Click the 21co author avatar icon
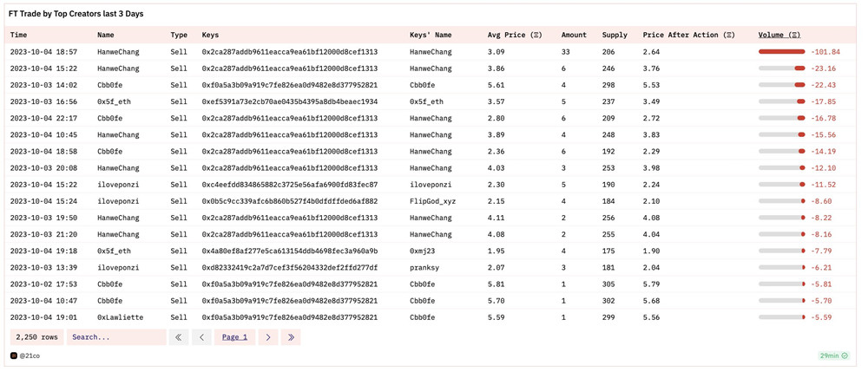 [14, 356]
